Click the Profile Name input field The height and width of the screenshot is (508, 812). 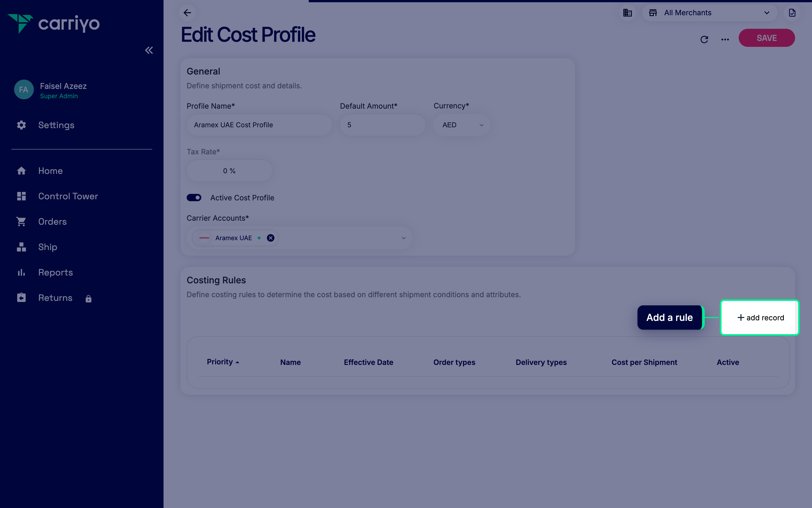(x=259, y=125)
